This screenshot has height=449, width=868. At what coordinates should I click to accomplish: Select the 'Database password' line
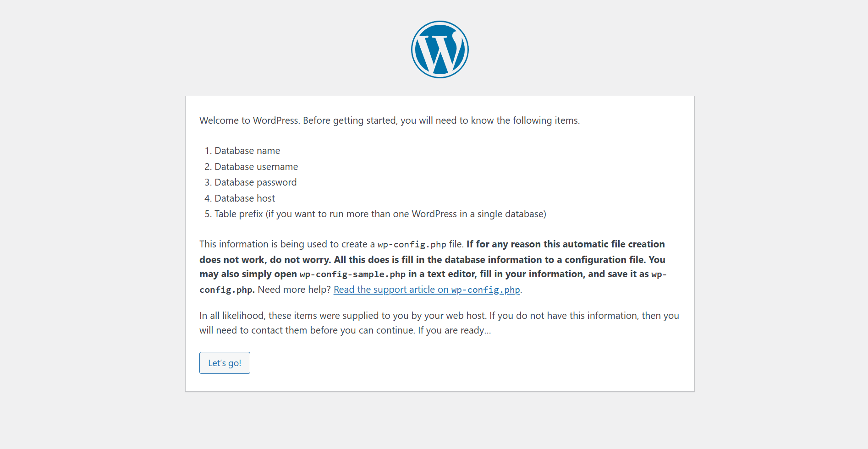click(255, 182)
